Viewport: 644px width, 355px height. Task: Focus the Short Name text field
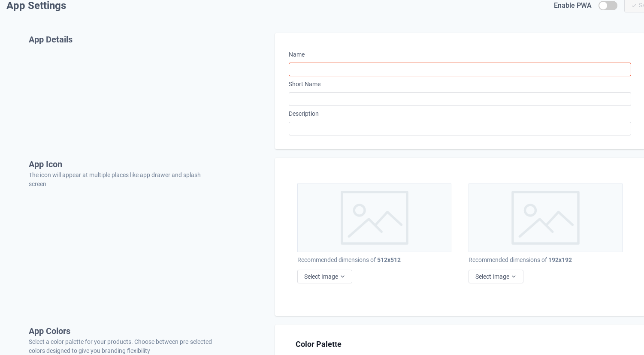pos(460,99)
